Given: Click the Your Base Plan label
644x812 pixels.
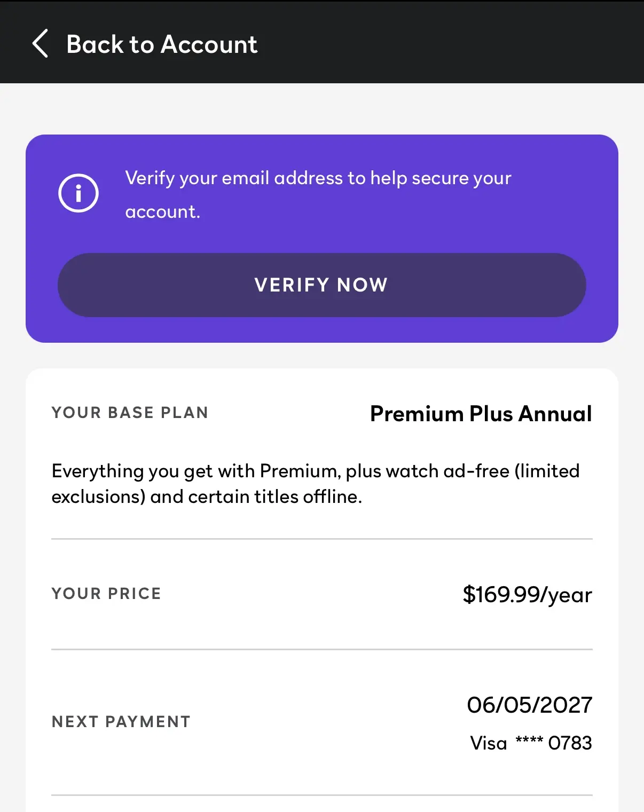Looking at the screenshot, I should pos(130,413).
